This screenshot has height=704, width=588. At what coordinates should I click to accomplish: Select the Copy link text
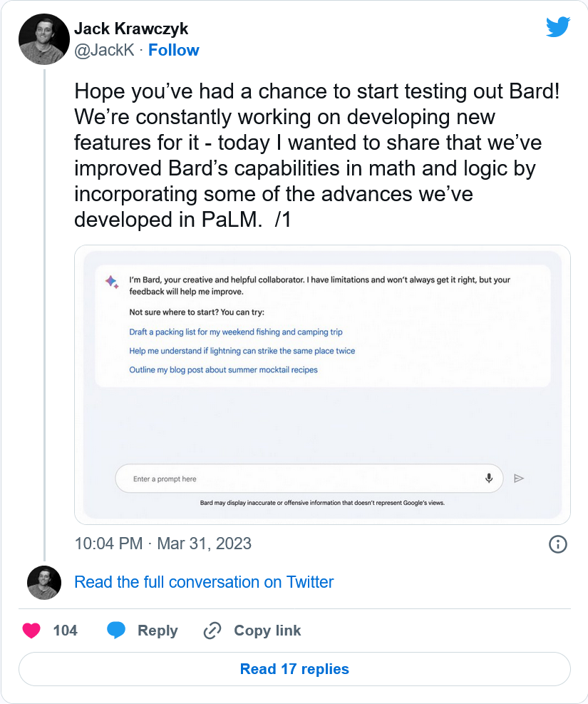[267, 631]
